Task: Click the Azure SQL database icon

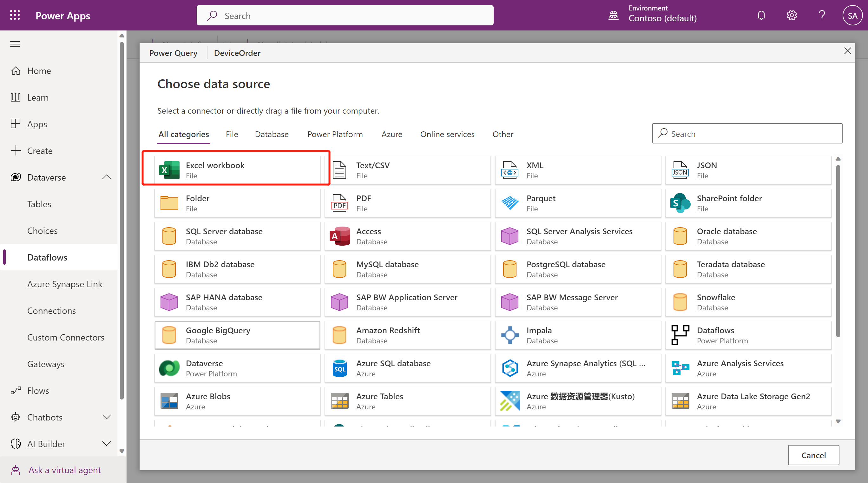Action: tap(339, 368)
